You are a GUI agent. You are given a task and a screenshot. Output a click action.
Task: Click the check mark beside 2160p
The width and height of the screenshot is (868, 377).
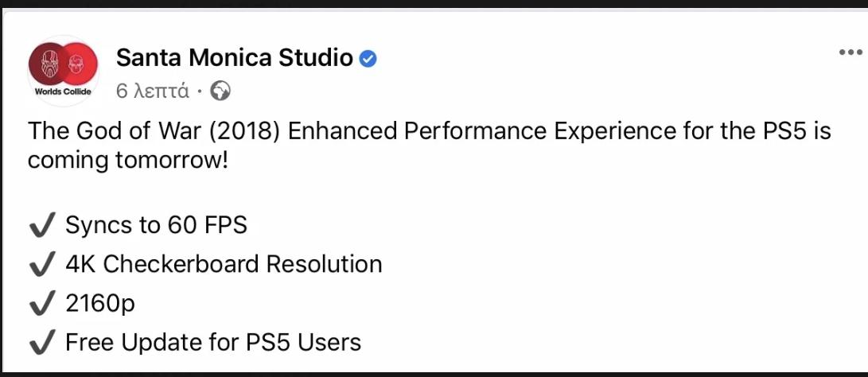click(42, 304)
